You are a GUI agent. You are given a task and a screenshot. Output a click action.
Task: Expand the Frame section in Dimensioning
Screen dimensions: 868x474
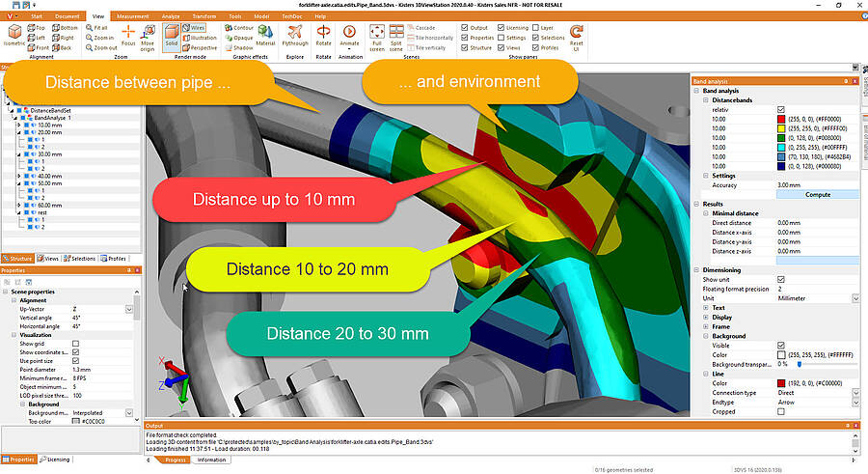click(706, 326)
